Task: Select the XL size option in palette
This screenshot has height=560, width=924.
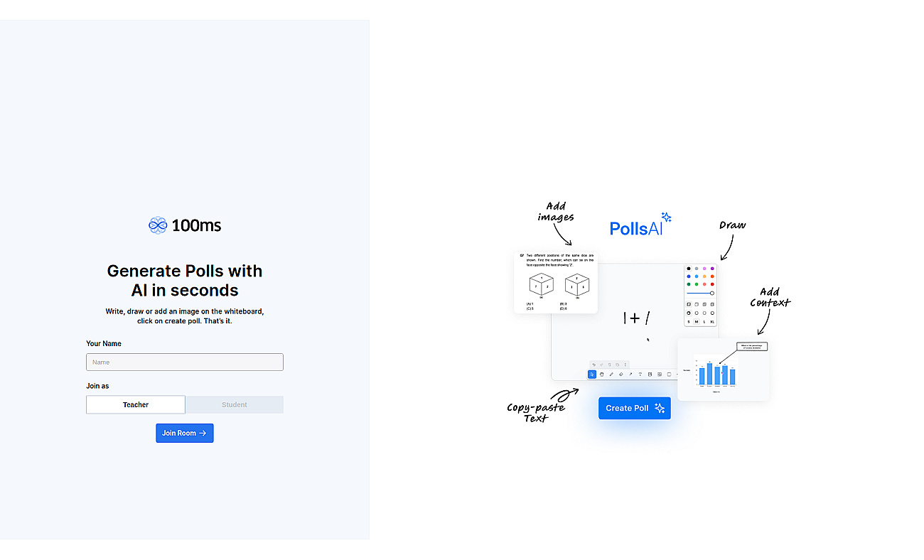Action: (712, 322)
